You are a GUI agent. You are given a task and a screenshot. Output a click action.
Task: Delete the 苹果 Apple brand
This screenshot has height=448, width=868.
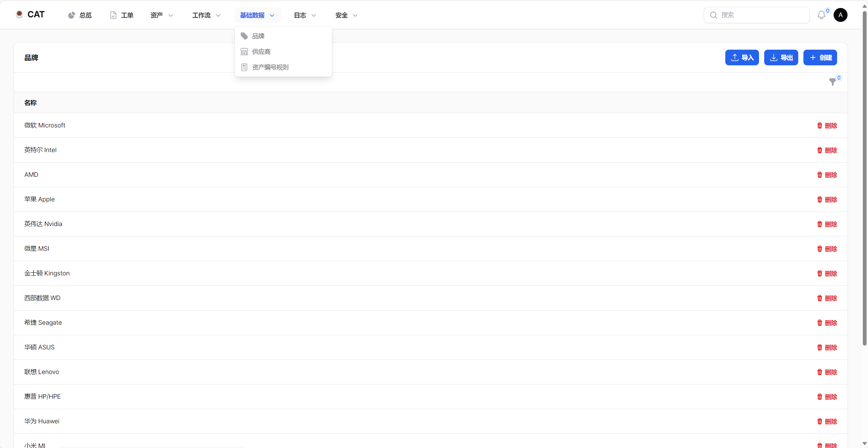(x=827, y=199)
